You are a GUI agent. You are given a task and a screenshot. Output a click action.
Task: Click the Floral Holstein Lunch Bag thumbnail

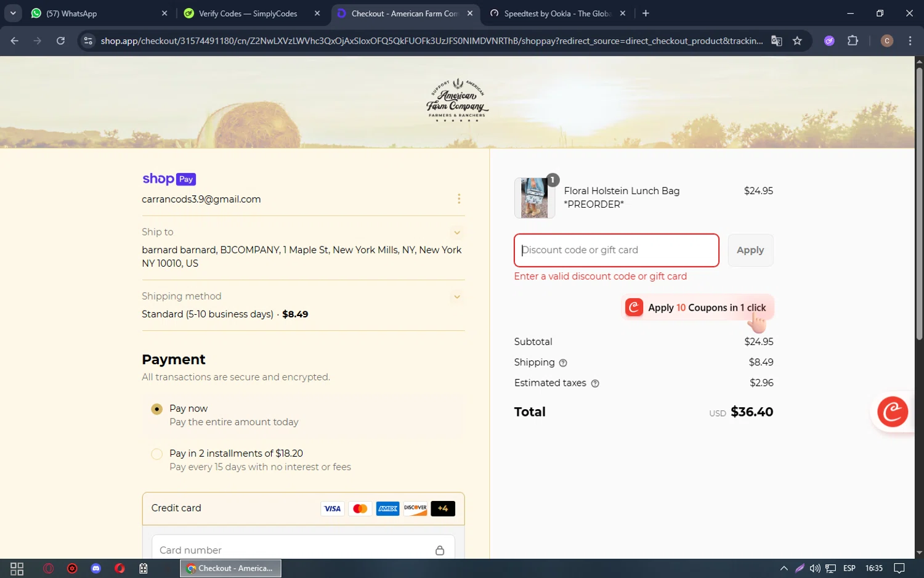(534, 198)
